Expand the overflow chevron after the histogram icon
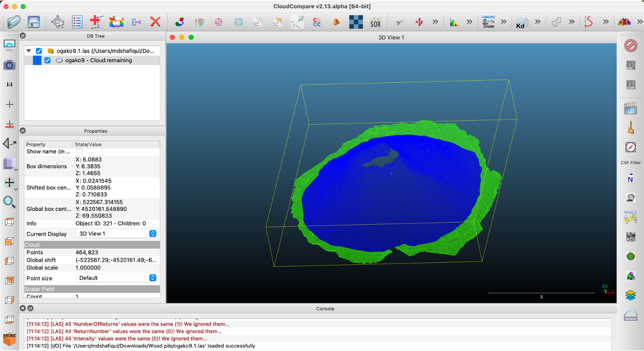644x351 pixels. pos(469,22)
